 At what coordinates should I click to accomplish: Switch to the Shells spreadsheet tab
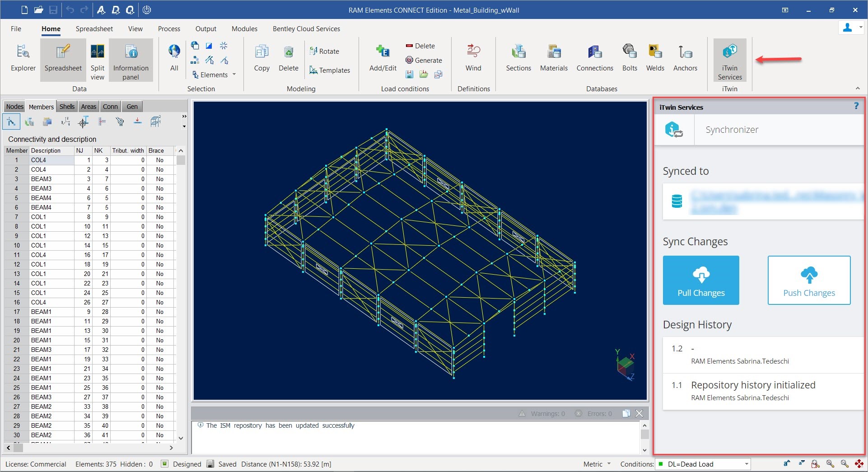(x=67, y=107)
